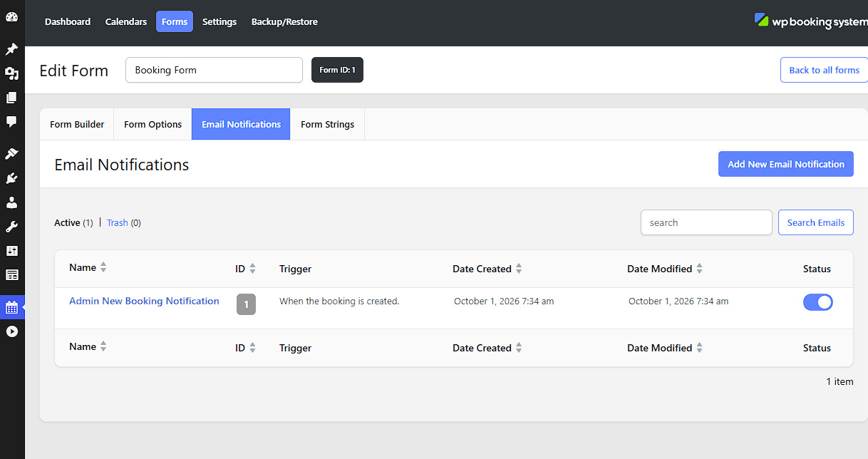Show Active email notifications
Screen dimensions: 868x459
pos(67,222)
